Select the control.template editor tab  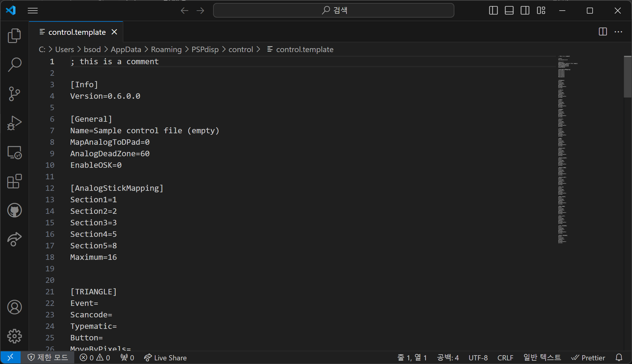[77, 32]
